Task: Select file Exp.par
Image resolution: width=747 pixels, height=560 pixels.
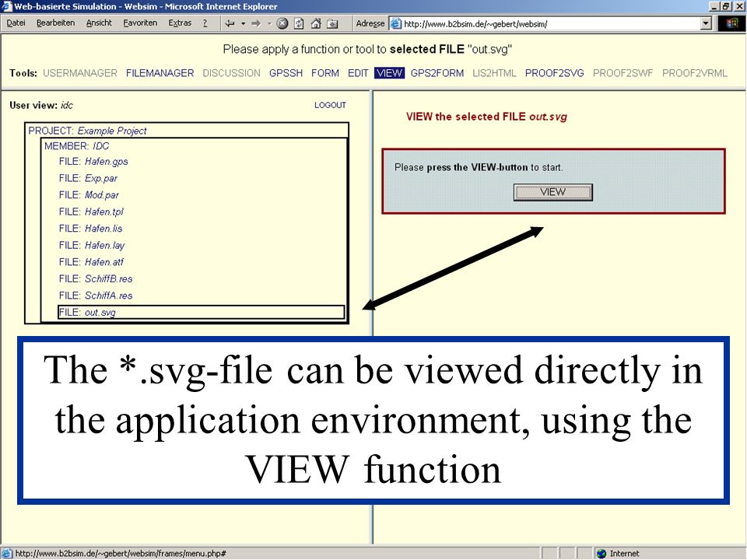Action: tap(88, 179)
